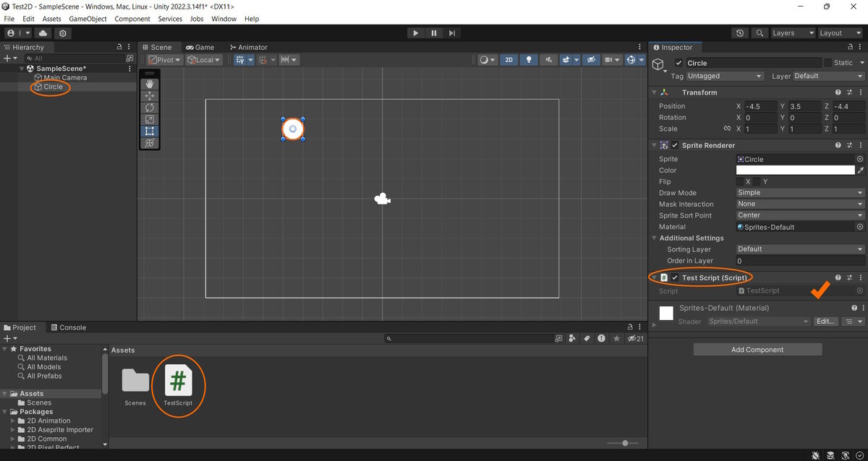Disable the Circle object active checkbox
Screen dimensions: 868x461
pos(678,63)
